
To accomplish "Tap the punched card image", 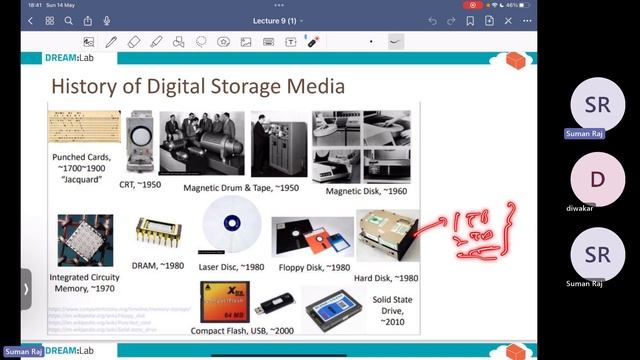I will coord(84,126).
